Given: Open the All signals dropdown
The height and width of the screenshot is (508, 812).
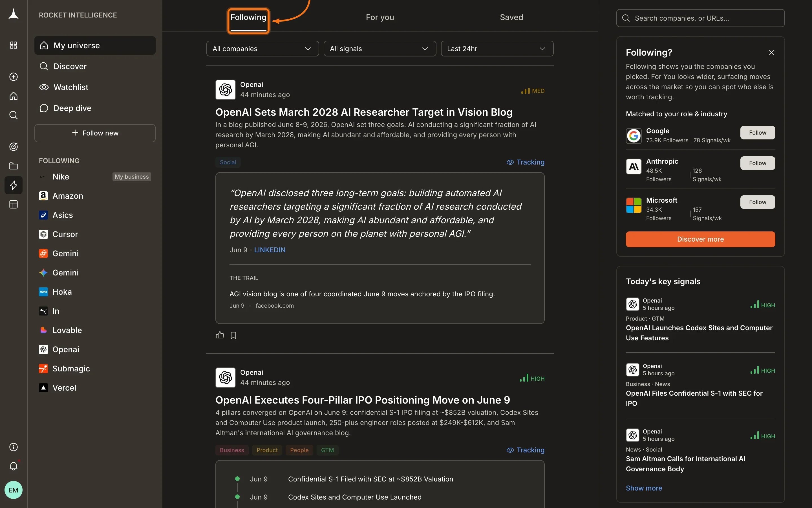Looking at the screenshot, I should point(380,49).
